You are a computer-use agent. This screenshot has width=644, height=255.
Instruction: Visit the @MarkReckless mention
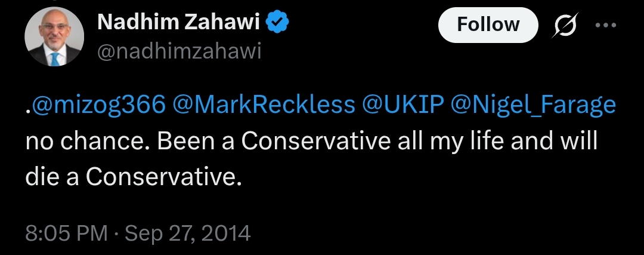point(264,105)
